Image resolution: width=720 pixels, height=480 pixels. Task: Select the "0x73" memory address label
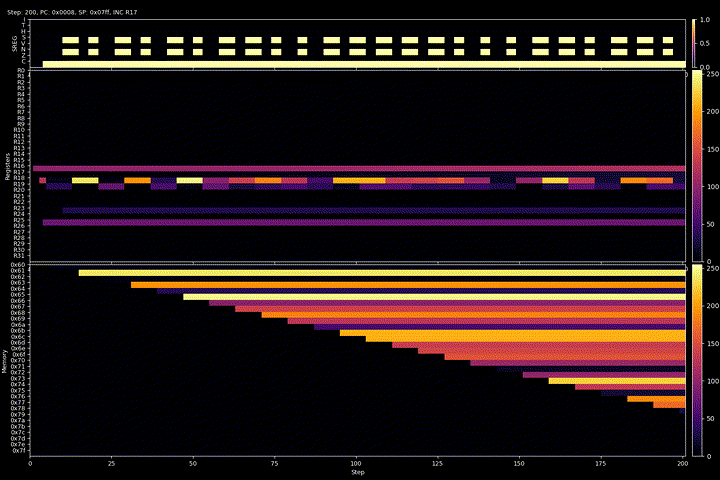pyautogui.click(x=18, y=378)
